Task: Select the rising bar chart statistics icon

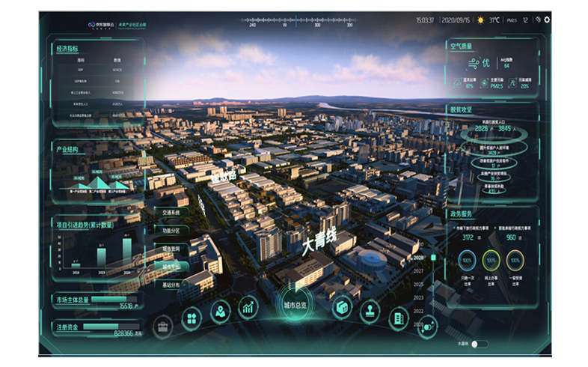Action: (x=248, y=308)
